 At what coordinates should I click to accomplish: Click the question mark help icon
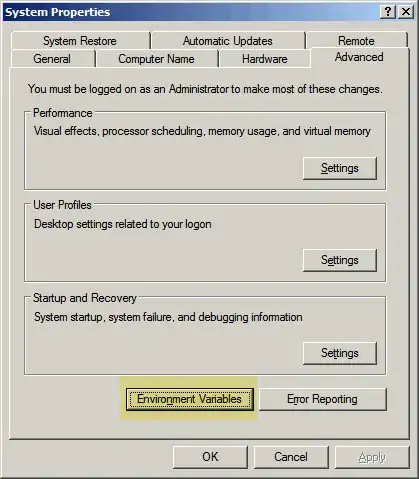tap(388, 12)
